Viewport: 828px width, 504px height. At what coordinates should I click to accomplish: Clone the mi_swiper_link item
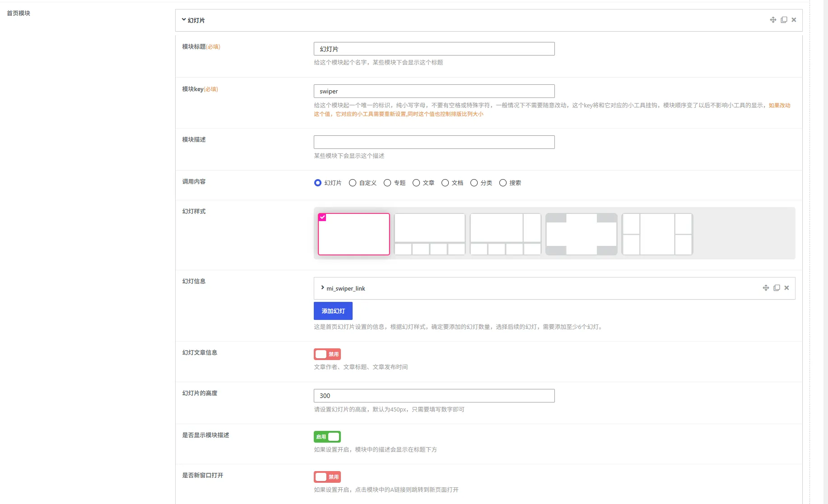pyautogui.click(x=777, y=288)
